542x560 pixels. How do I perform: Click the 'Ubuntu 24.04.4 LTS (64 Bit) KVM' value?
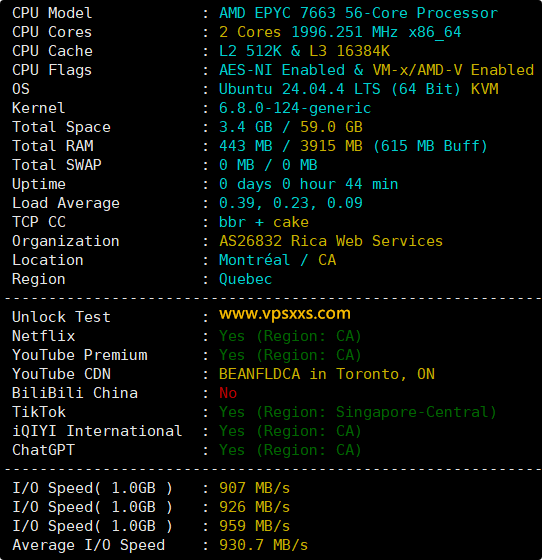pyautogui.click(x=358, y=89)
